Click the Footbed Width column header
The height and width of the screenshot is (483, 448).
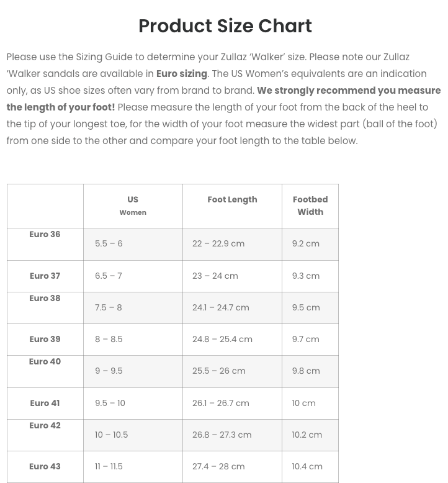310,205
